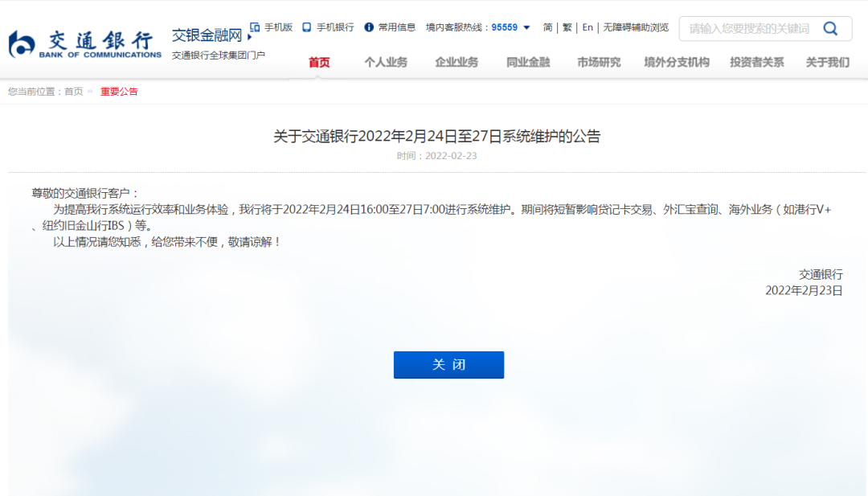Open 无障碍辅助浏览 accessibility mode
The width and height of the screenshot is (868, 496).
pyautogui.click(x=636, y=27)
